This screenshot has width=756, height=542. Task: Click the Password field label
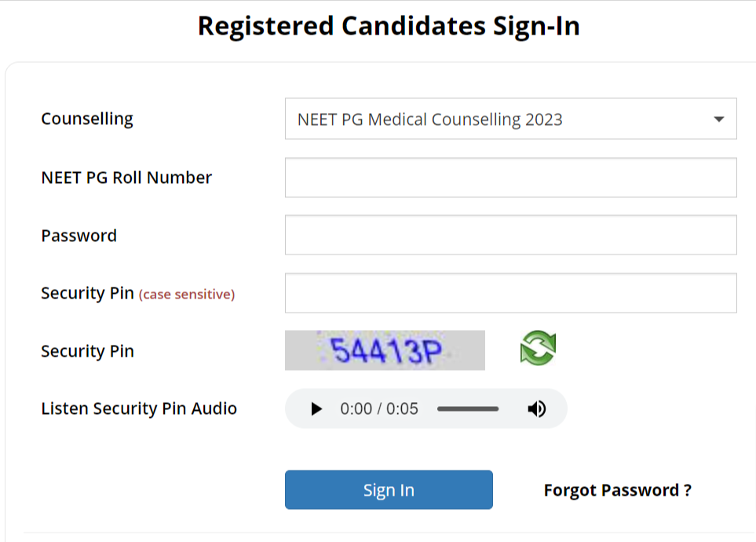click(79, 236)
